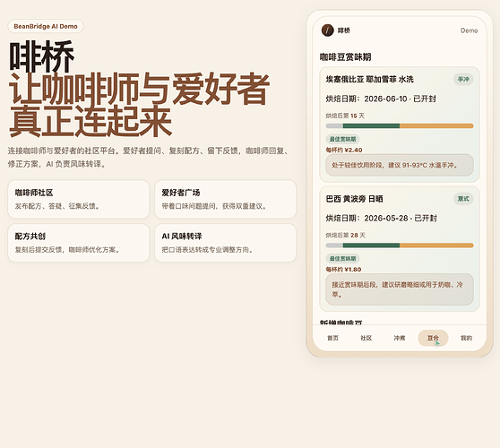Open the 咖啡师社区 feature card
Image resolution: width=500 pixels, height=448 pixels.
point(79,199)
